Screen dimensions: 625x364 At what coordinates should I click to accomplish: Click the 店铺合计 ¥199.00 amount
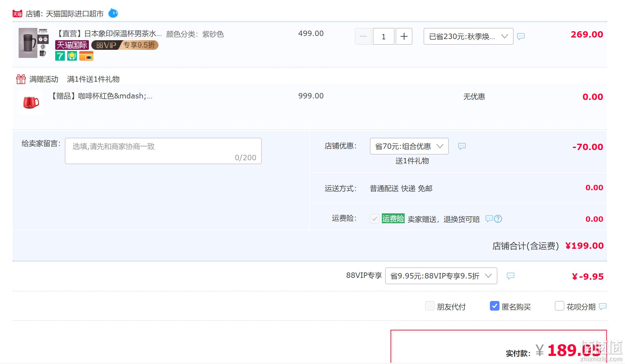tap(584, 246)
